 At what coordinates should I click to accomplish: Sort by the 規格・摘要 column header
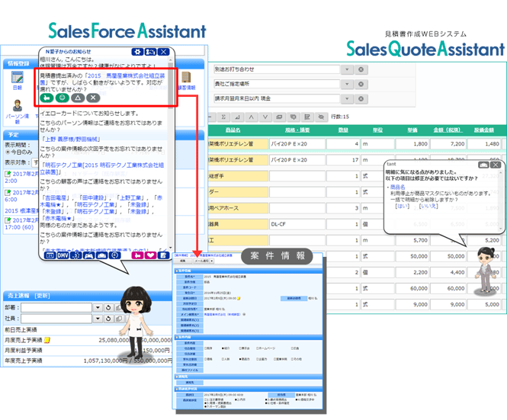(x=297, y=130)
